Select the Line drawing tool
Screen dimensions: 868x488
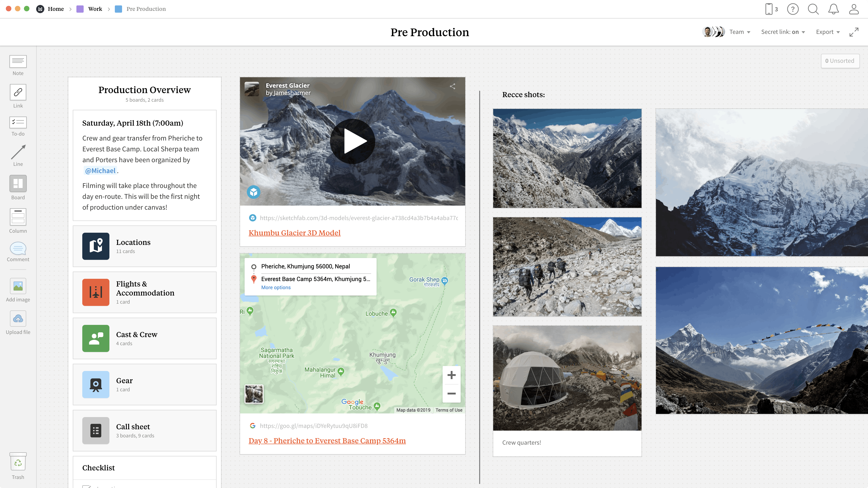[x=18, y=152]
